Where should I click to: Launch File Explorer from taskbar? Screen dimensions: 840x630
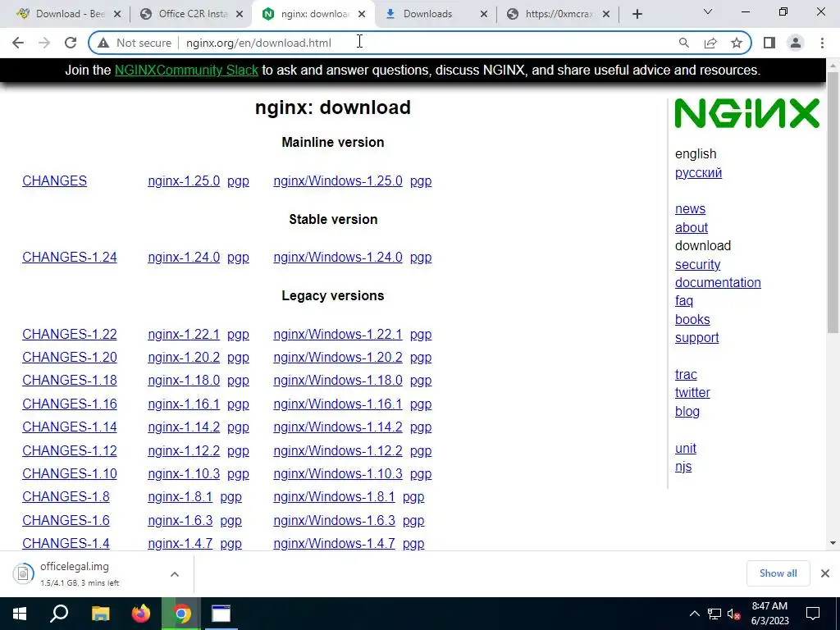(100, 614)
